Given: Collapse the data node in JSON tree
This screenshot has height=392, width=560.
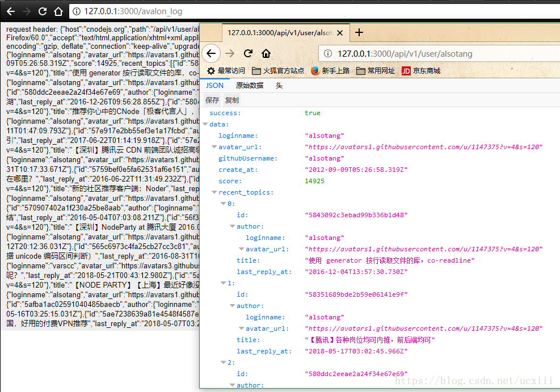Looking at the screenshot, I should [x=205, y=124].
